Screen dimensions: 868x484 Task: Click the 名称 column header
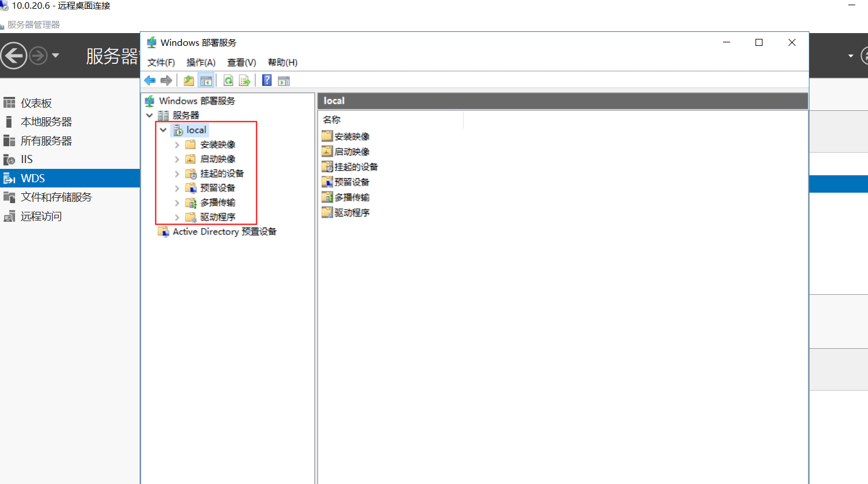391,120
